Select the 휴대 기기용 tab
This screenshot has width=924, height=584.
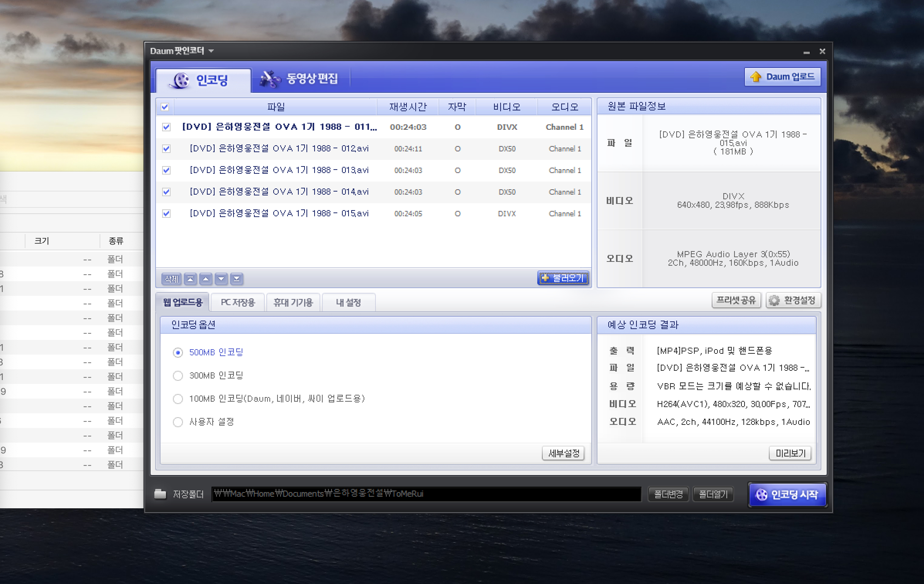pyautogui.click(x=293, y=302)
